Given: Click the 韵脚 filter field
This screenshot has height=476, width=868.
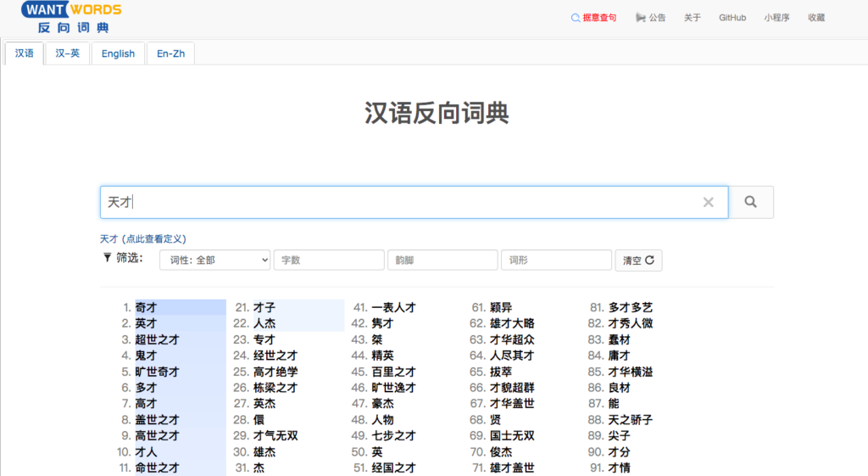Looking at the screenshot, I should coord(442,260).
